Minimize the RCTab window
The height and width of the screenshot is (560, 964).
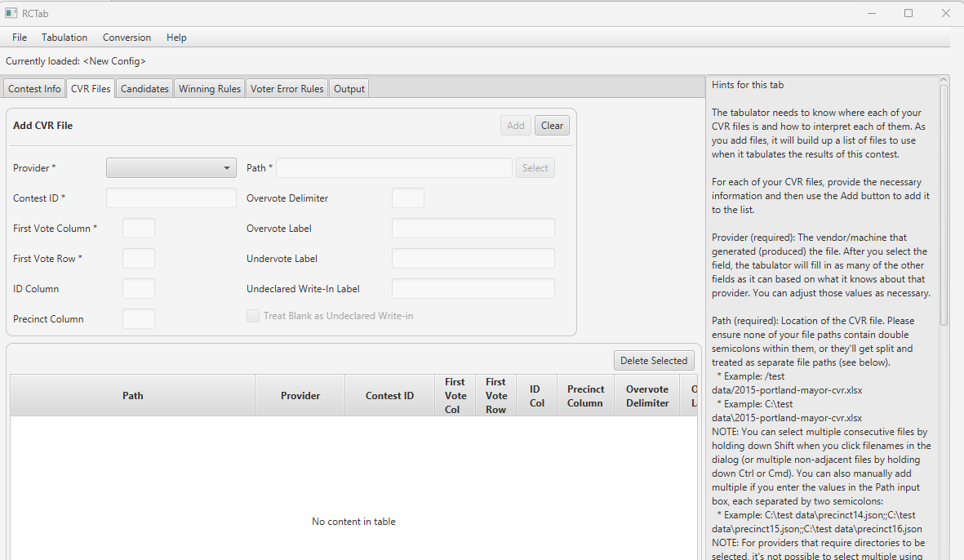click(x=871, y=13)
